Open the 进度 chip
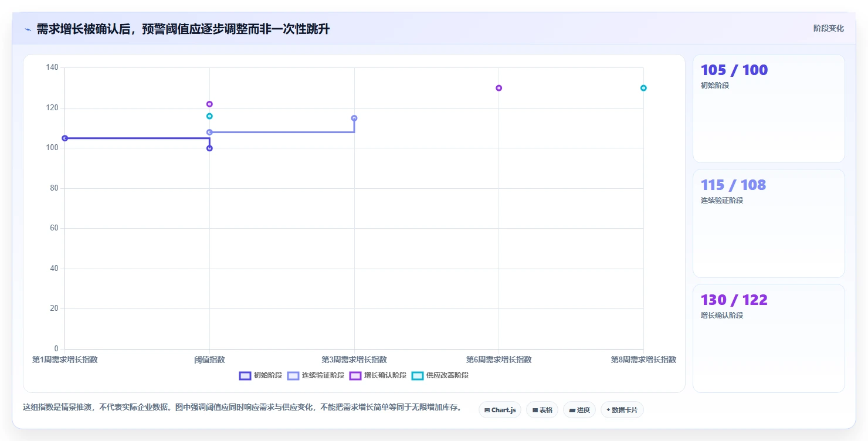This screenshot has width=868, height=441. [579, 410]
